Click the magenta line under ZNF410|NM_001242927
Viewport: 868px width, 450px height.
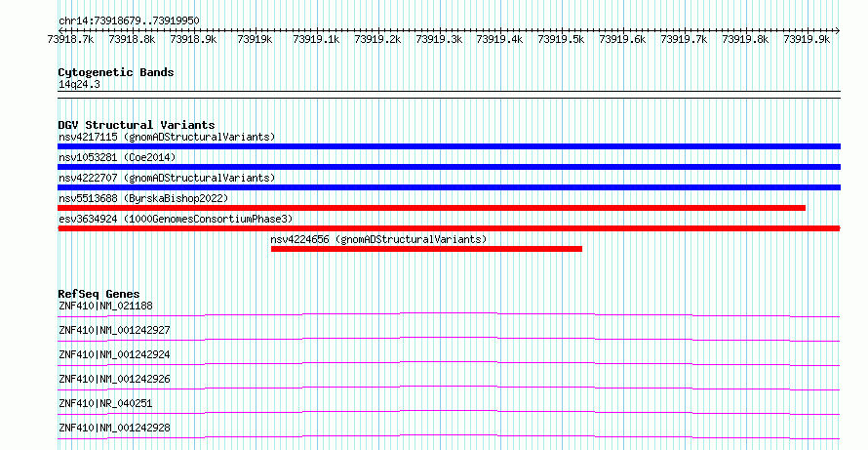coord(449,339)
